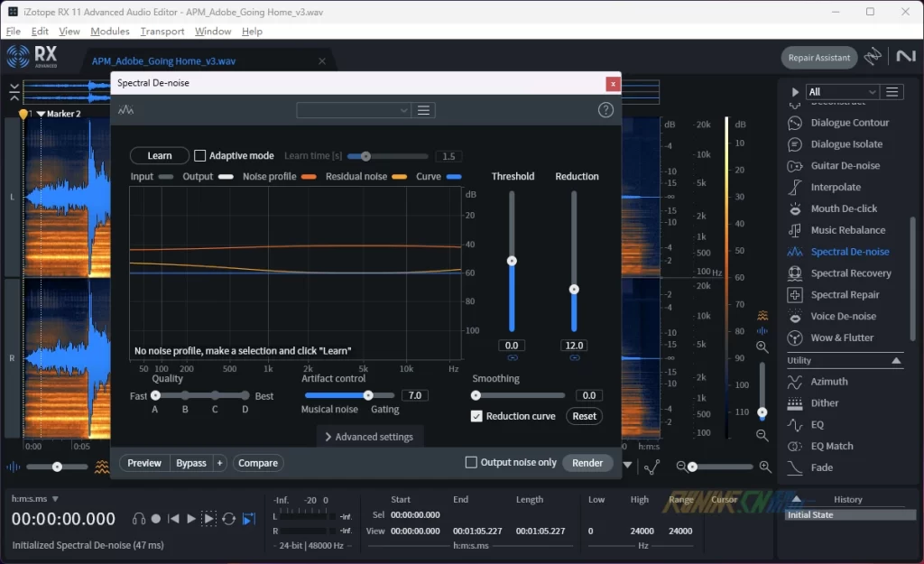Image resolution: width=924 pixels, height=564 pixels.
Task: Click the Spectral De-noise help icon
Action: pyautogui.click(x=605, y=110)
